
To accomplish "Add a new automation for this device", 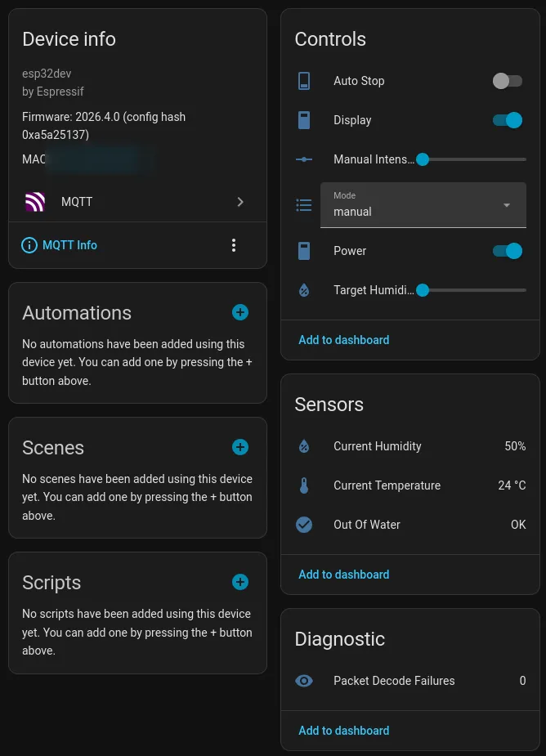I will (239, 312).
